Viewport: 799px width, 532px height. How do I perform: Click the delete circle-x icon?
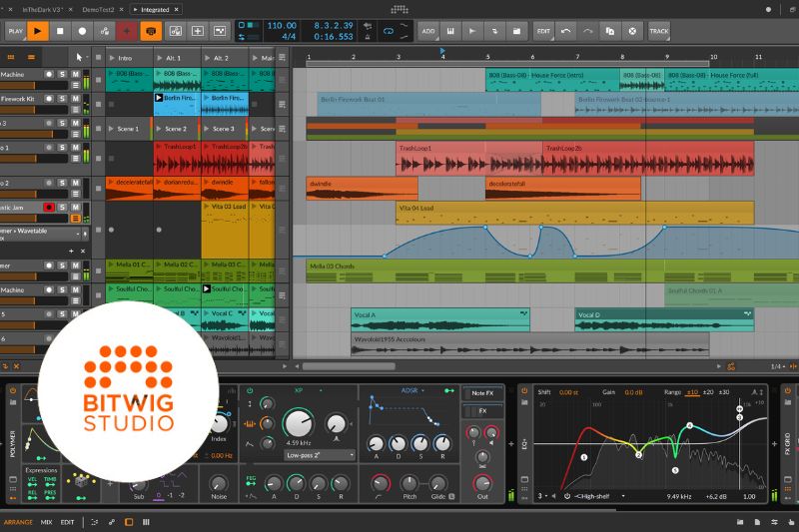632,31
